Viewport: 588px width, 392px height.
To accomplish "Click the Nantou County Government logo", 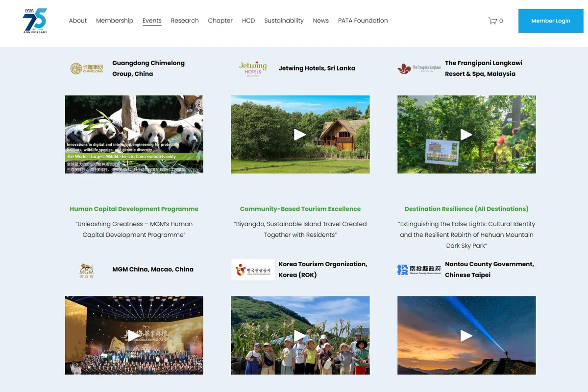I will click(419, 270).
